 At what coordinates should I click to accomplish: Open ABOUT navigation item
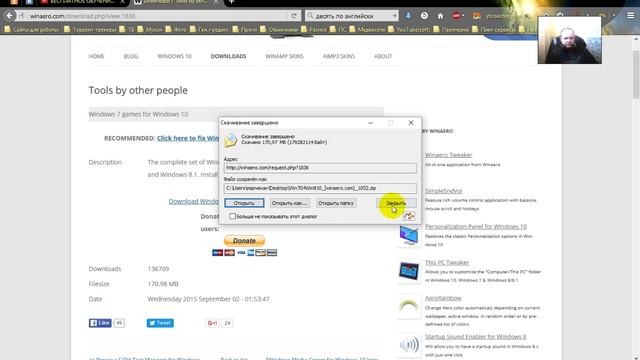[383, 56]
